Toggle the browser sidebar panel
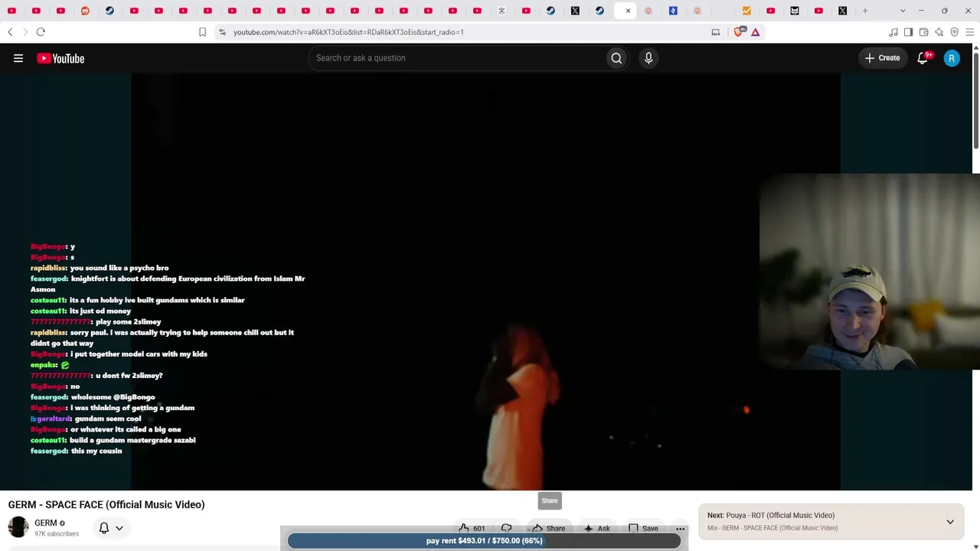980x551 pixels. (908, 32)
